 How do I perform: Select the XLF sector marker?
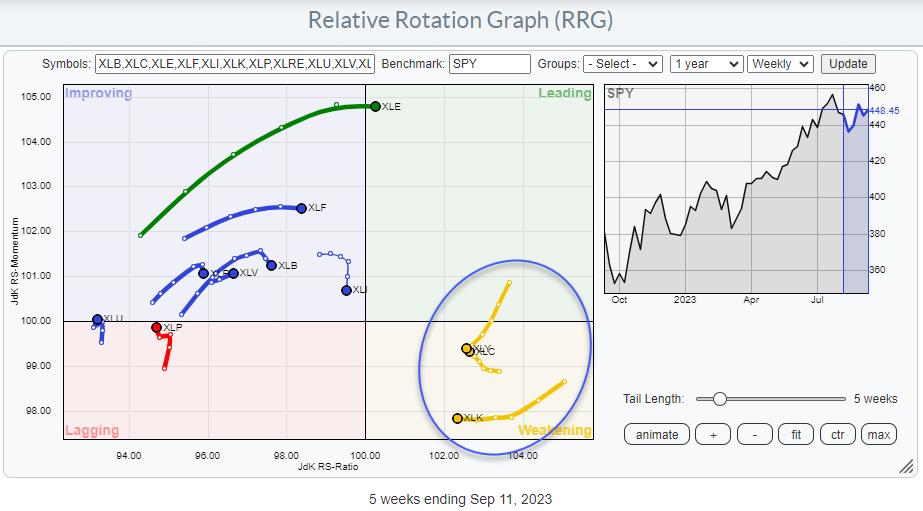[301, 208]
